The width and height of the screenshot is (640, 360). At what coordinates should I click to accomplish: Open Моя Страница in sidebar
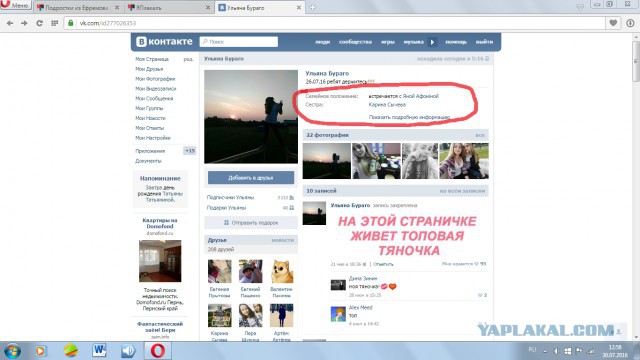152,59
